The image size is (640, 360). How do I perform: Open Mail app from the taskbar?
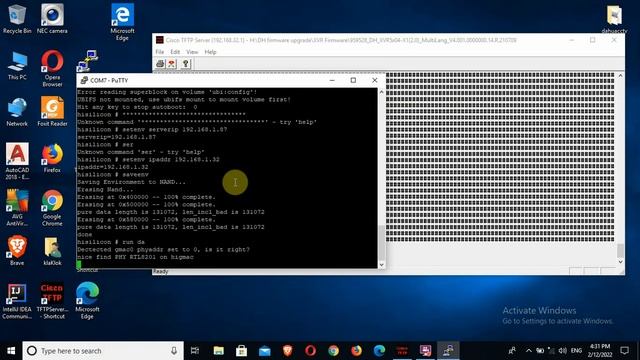tap(264, 351)
